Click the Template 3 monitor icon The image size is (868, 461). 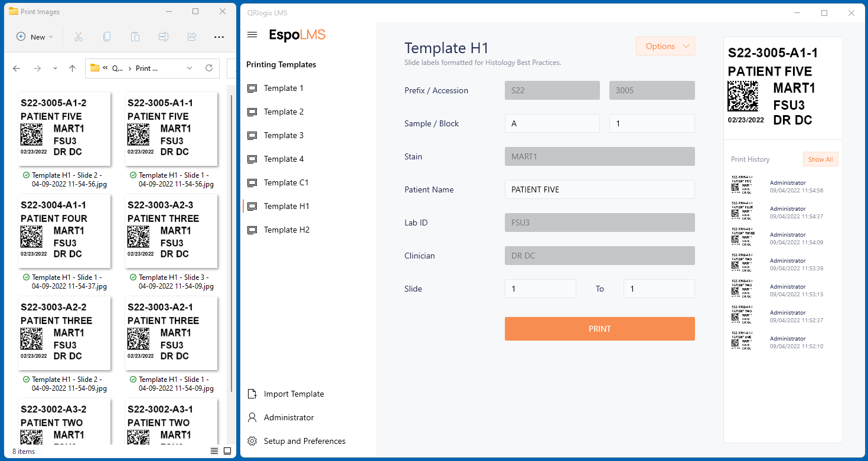click(252, 135)
